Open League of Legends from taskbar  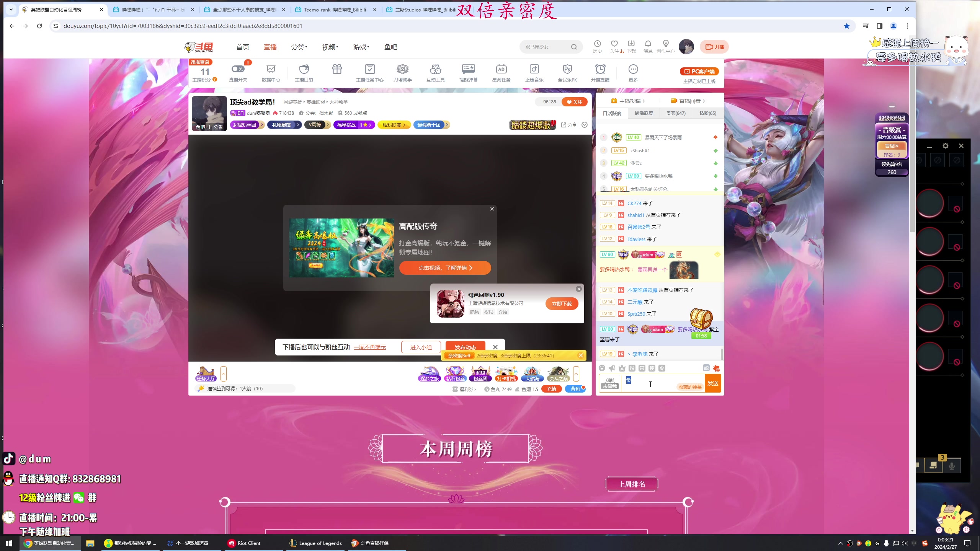tap(316, 543)
